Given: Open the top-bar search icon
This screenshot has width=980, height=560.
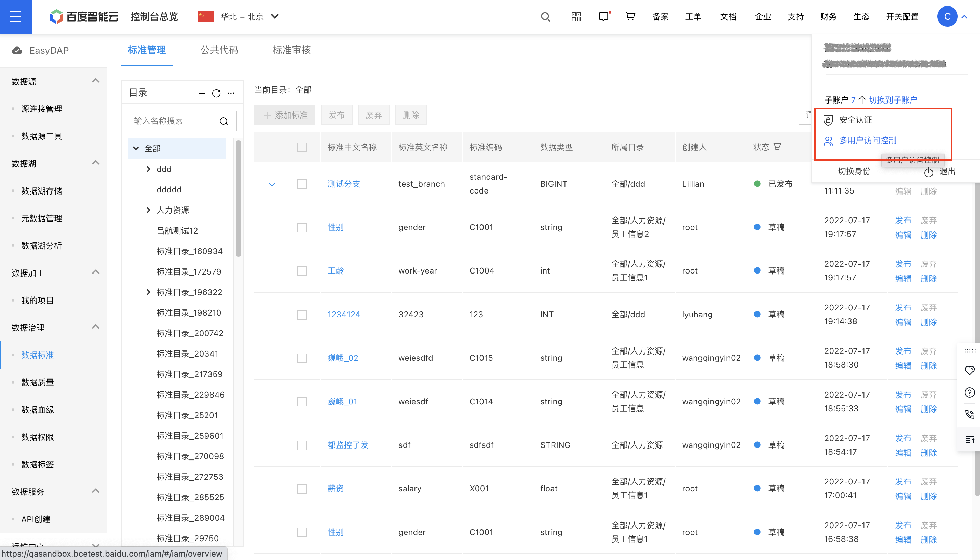Looking at the screenshot, I should pyautogui.click(x=545, y=16).
